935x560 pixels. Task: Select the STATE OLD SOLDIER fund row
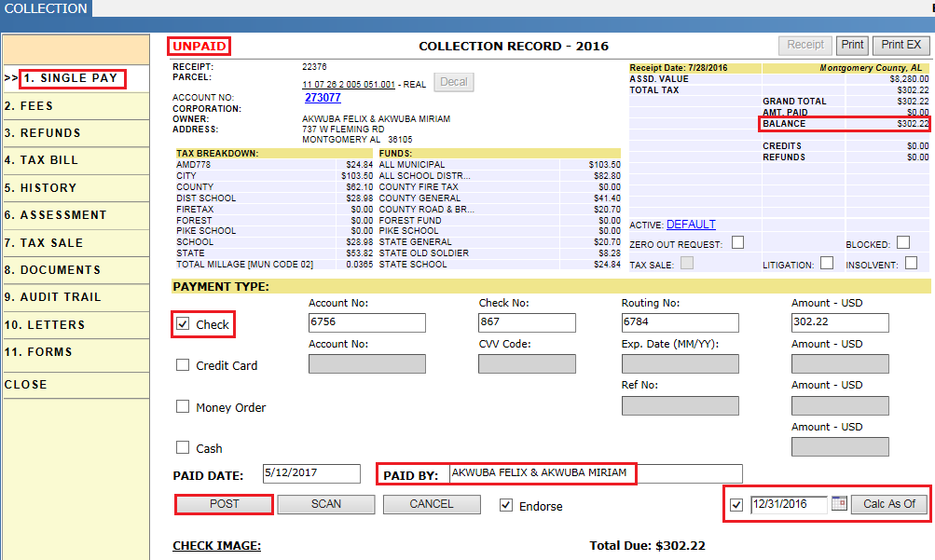click(500, 253)
